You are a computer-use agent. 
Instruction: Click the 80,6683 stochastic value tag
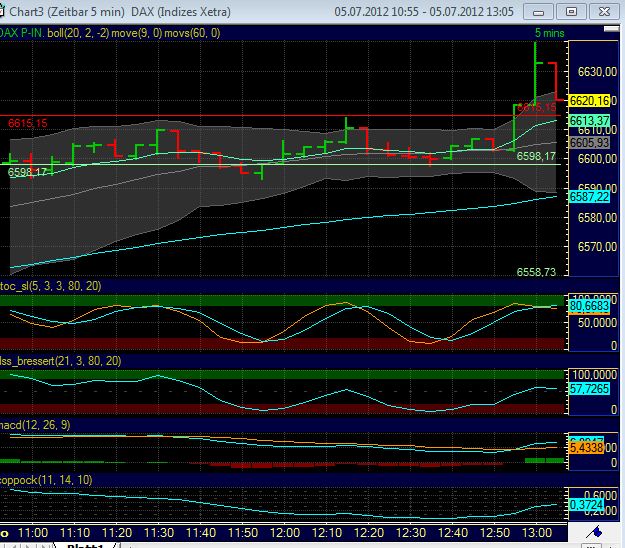point(589,306)
